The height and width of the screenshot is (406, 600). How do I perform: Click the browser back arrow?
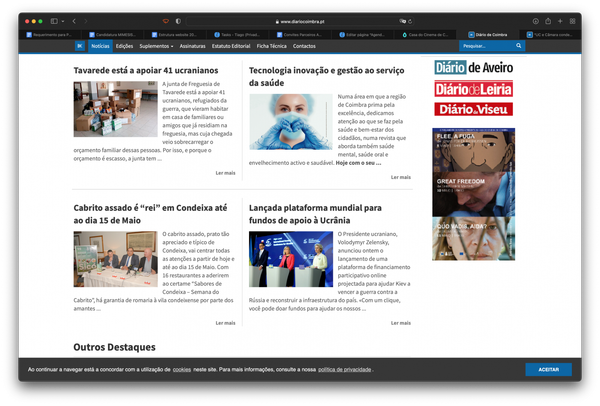click(74, 21)
